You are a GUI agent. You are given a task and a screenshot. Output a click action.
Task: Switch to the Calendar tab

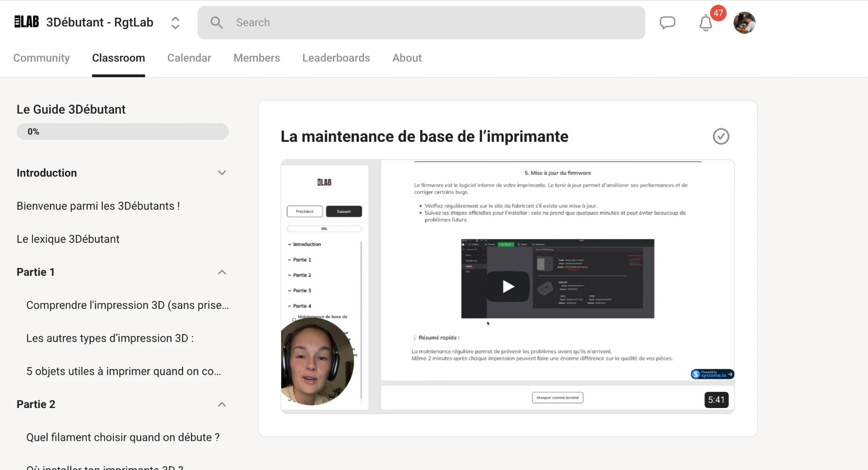click(x=189, y=58)
